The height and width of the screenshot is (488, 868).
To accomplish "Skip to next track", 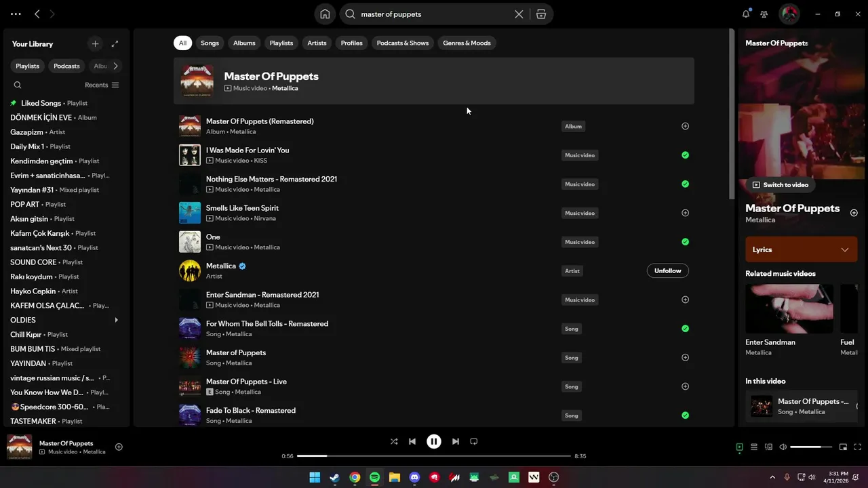I will click(456, 441).
